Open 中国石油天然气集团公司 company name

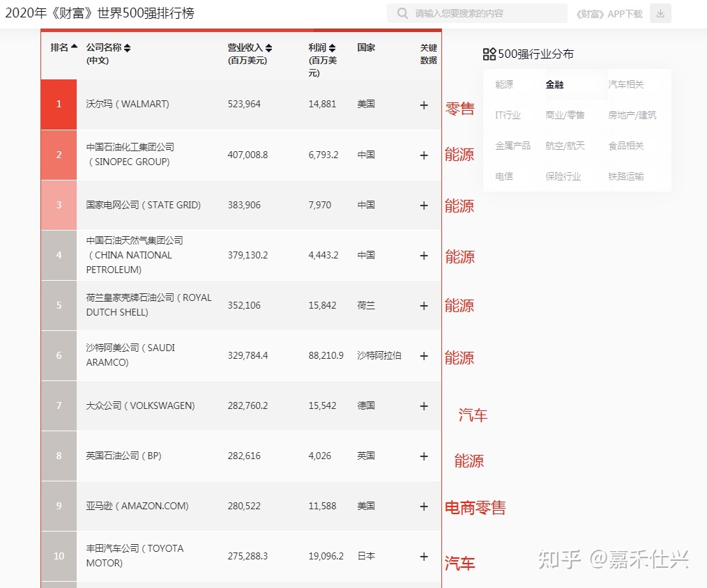(135, 255)
